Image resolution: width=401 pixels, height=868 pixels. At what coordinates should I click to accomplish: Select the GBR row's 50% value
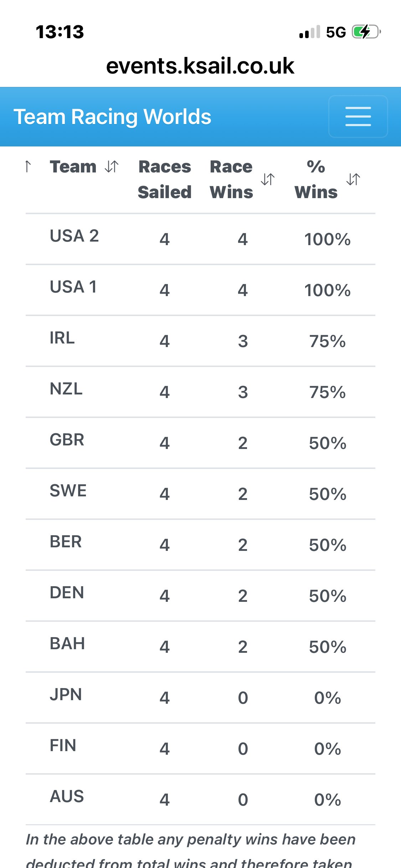coord(328,443)
